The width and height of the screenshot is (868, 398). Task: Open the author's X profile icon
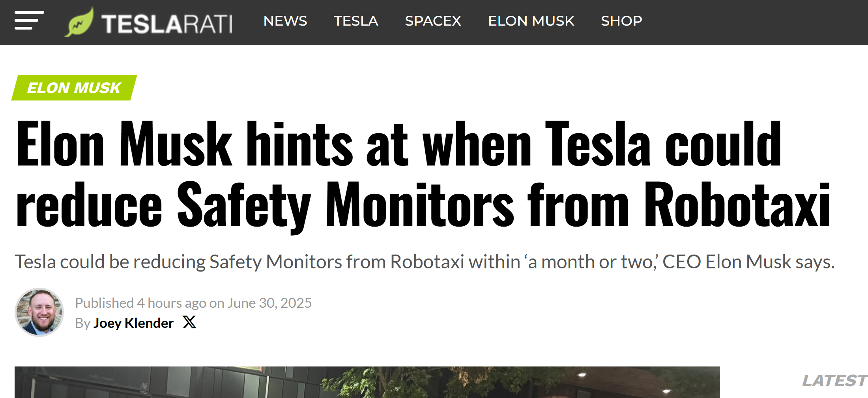189,322
